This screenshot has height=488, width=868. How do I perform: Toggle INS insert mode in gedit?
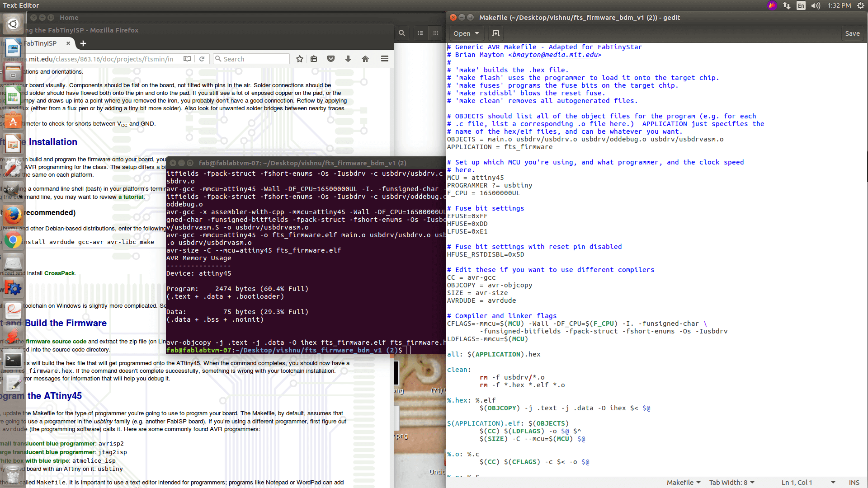[854, 483]
